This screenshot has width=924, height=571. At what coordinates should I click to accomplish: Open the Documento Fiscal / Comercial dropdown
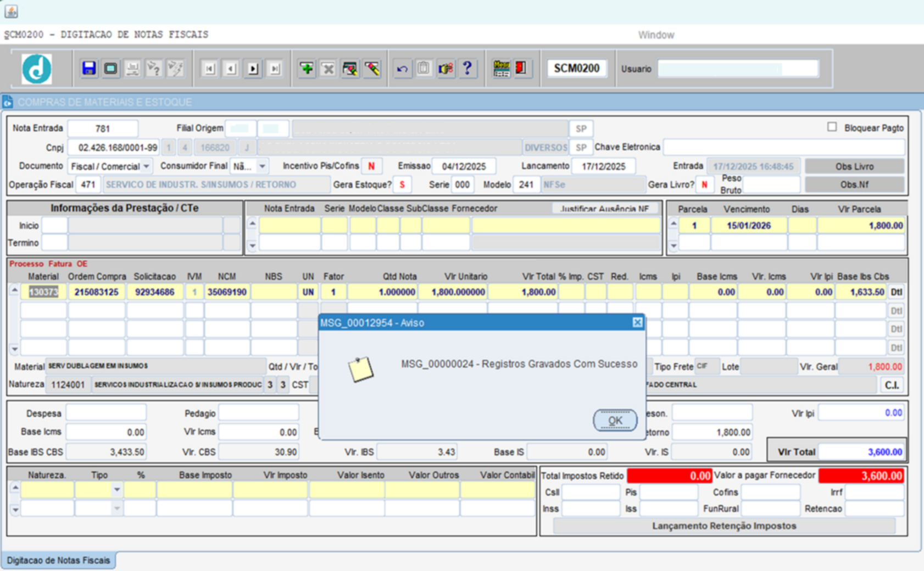click(146, 166)
